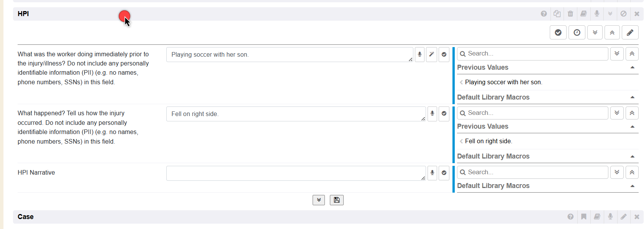644x229 pixels.
Task: Toggle check mark beside 'Fell on right side' field
Action: click(x=444, y=114)
